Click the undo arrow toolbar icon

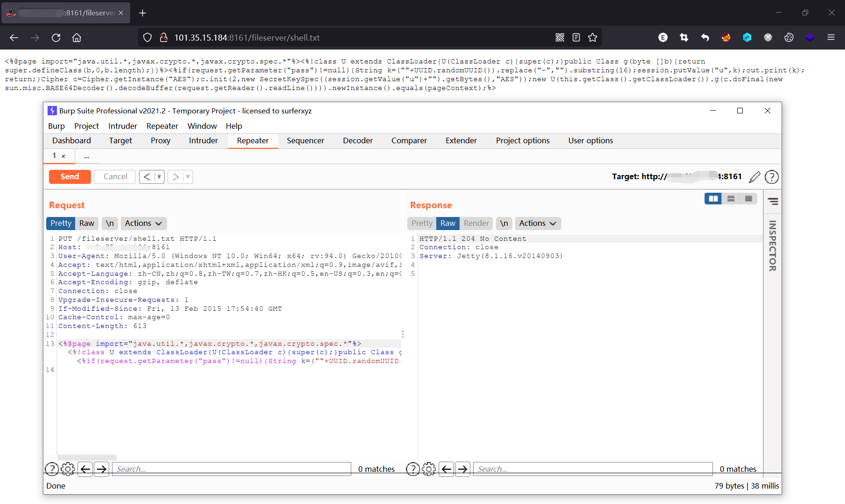705,38
